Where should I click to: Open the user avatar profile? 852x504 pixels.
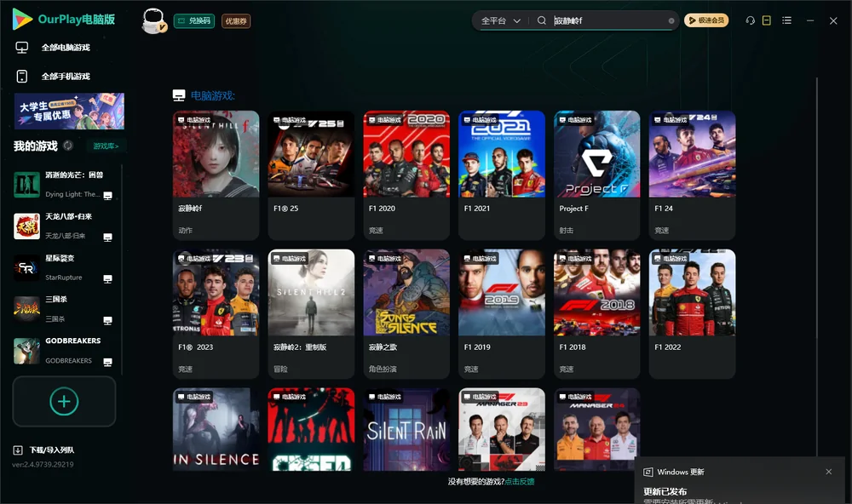153,21
